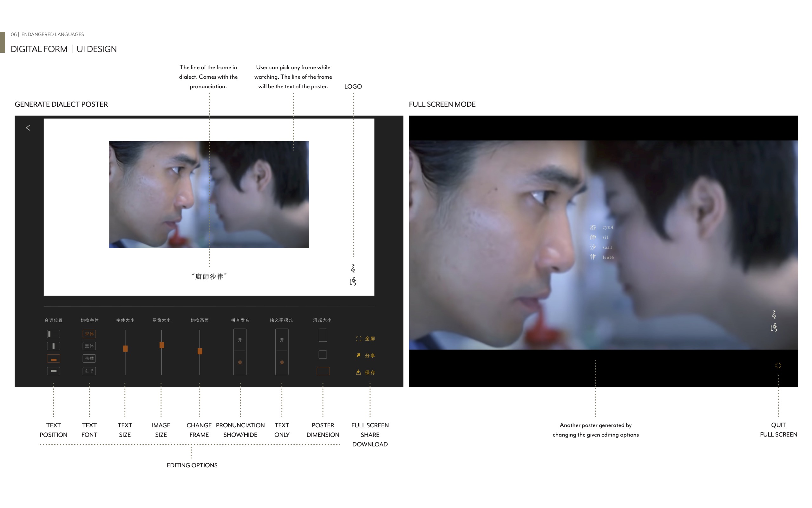This screenshot has width=812, height=508.
Task: Click the 'GENERATE DIALECT POSTER' heading
Action: [x=61, y=104]
